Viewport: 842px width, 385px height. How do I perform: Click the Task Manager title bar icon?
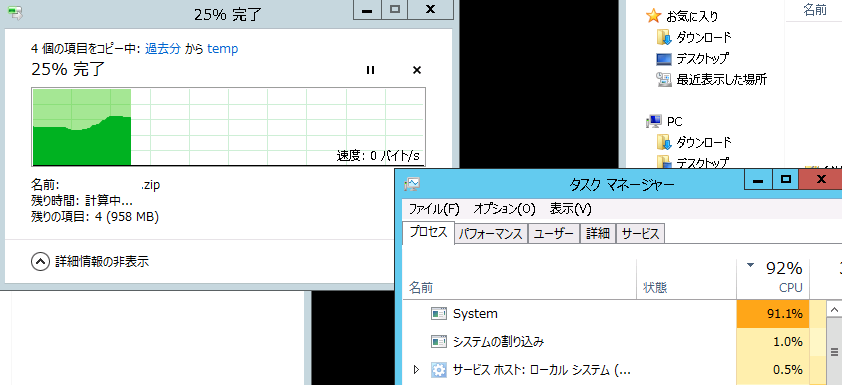pos(412,184)
